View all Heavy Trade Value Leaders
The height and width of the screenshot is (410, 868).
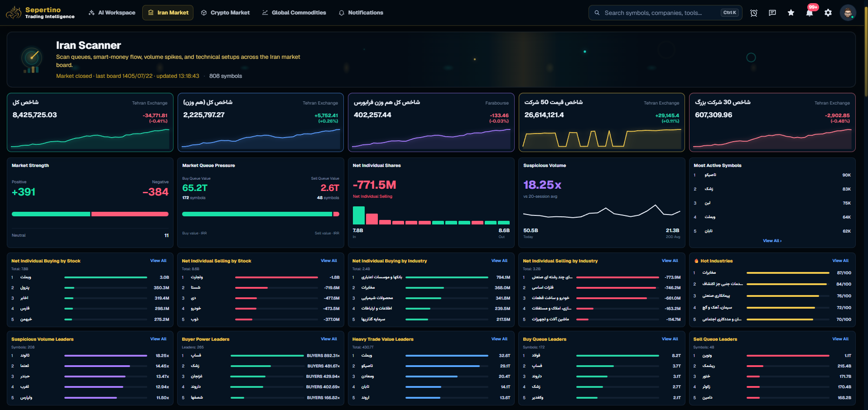point(499,339)
